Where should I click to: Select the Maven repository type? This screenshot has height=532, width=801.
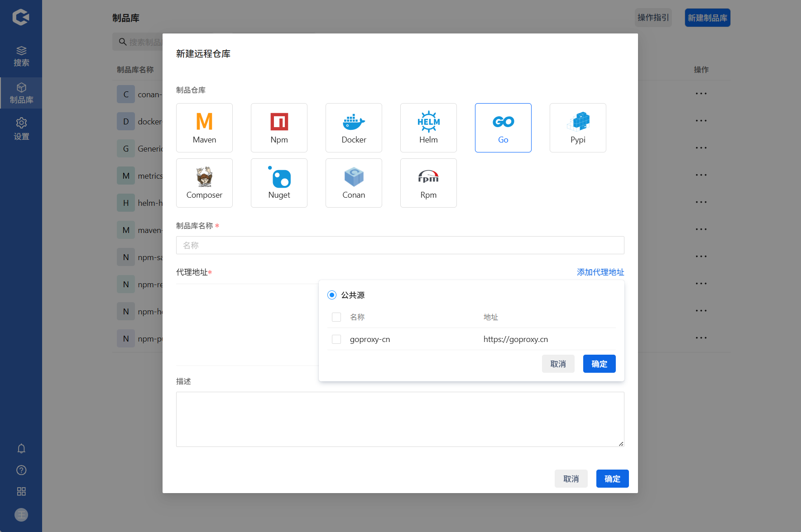(204, 128)
